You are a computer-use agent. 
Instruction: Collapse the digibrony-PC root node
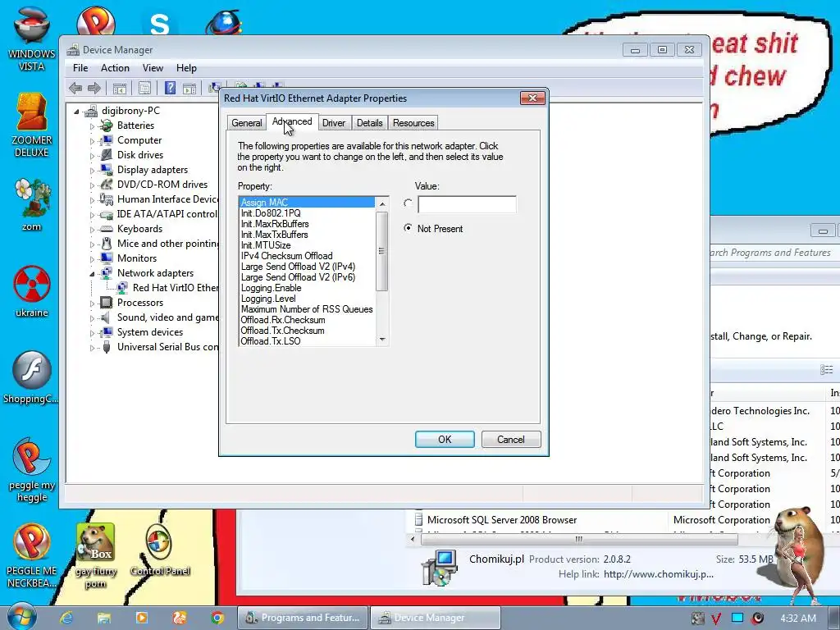(76, 112)
